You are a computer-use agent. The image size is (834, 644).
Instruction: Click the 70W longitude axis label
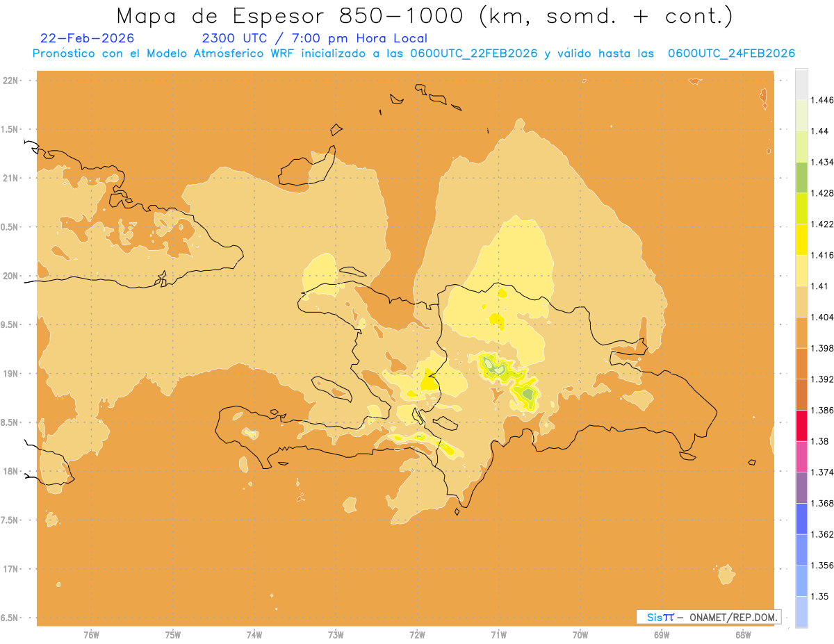580,635
